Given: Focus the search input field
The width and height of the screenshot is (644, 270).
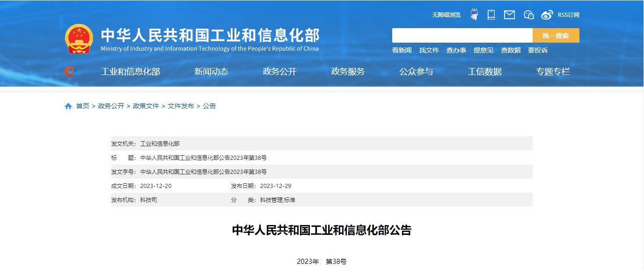Looking at the screenshot, I should (x=462, y=36).
